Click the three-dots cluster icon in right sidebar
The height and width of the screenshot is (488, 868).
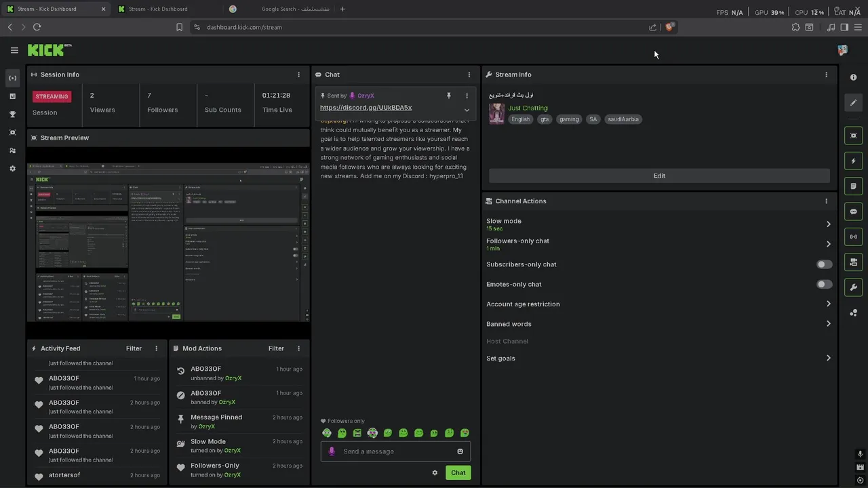[853, 312]
